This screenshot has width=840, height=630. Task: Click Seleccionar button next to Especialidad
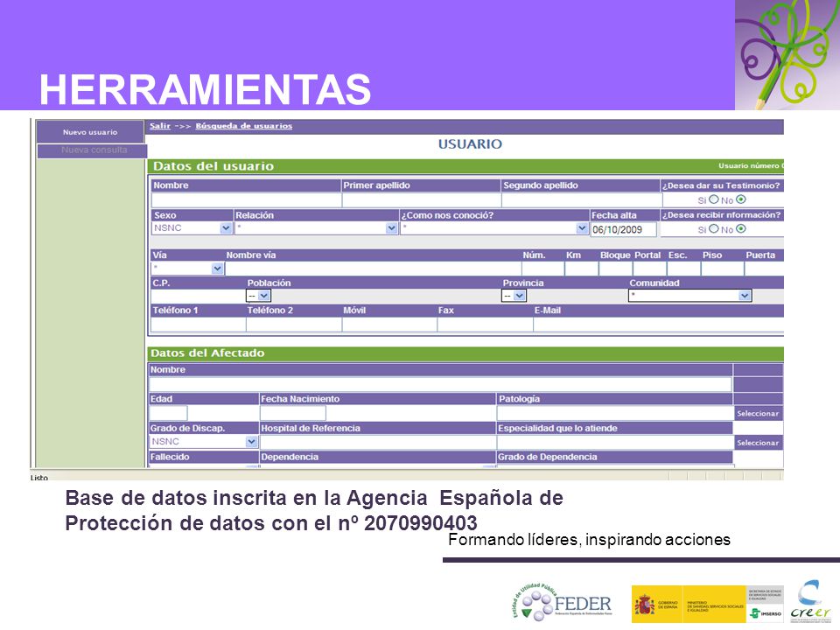point(758,443)
